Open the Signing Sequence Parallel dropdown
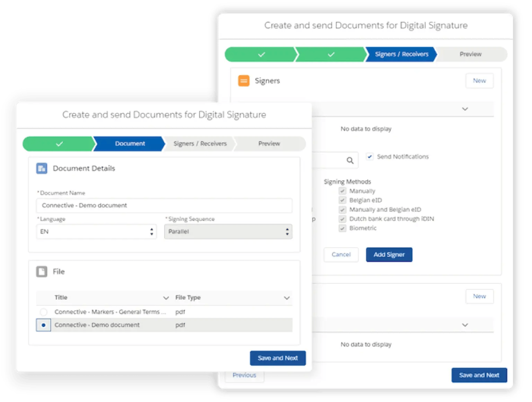This screenshot has height=402, width=532. tap(228, 232)
